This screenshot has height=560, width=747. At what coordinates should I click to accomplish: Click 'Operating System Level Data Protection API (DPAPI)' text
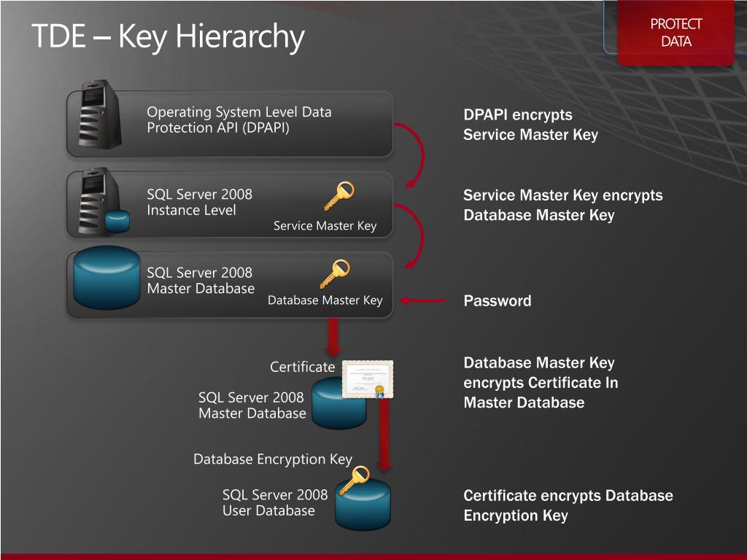tap(239, 120)
